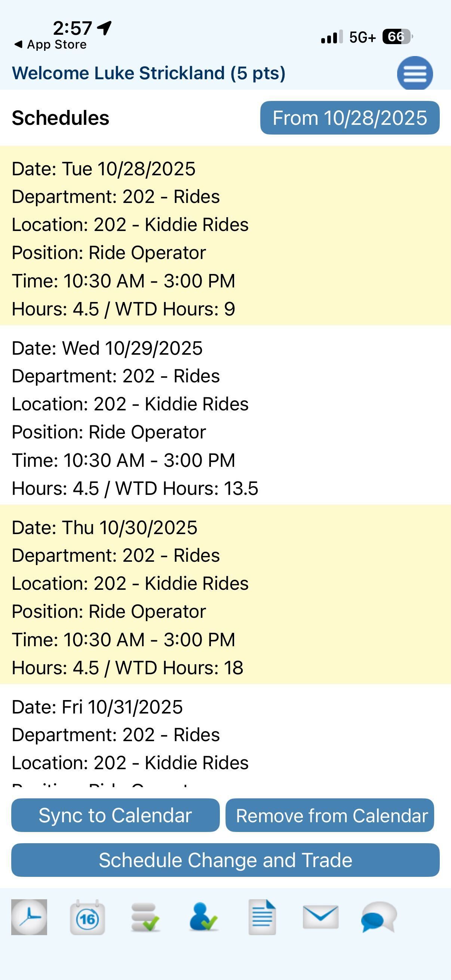Go back to App Store
Screen dimensions: 451x980
click(x=50, y=44)
